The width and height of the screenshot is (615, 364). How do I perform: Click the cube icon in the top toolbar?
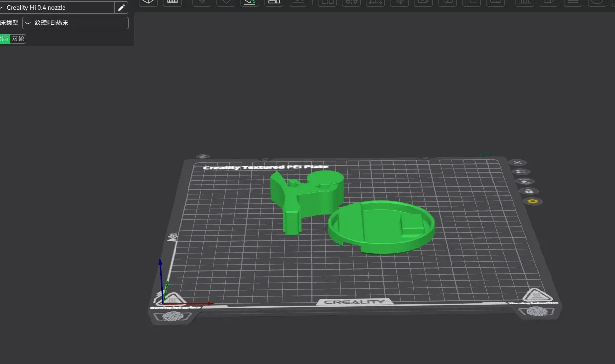(x=148, y=2)
